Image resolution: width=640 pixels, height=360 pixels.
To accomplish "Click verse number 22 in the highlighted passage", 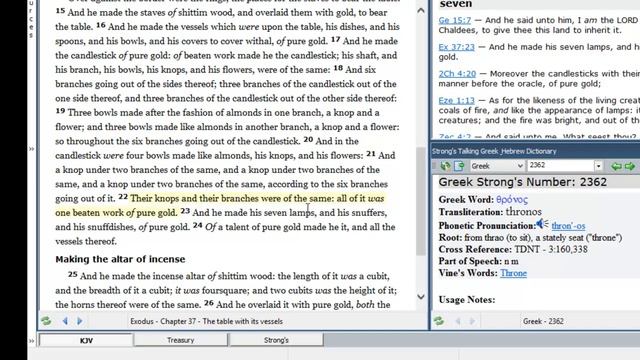I will (x=123, y=197).
